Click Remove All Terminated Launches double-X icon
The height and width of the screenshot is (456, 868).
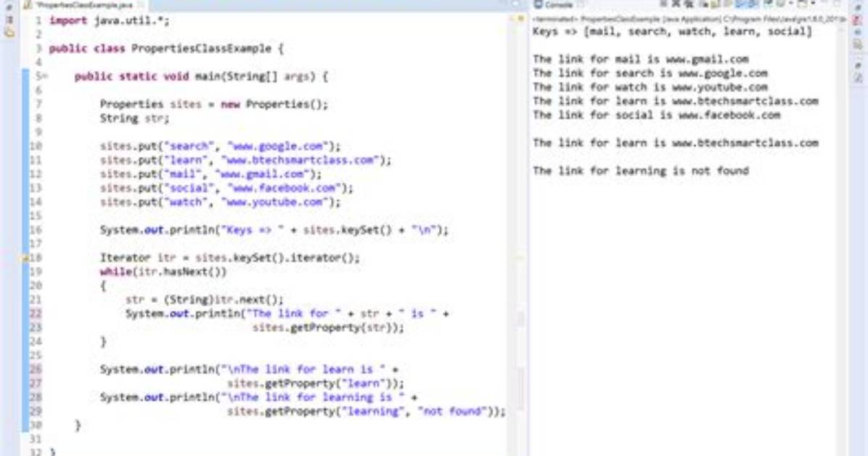tap(688, 4)
